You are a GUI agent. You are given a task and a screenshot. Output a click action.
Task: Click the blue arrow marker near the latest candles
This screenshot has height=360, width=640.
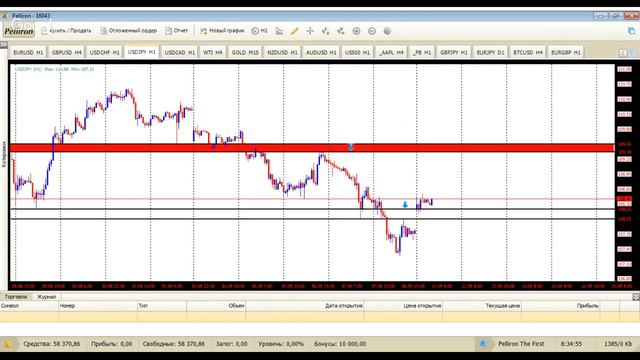[405, 204]
